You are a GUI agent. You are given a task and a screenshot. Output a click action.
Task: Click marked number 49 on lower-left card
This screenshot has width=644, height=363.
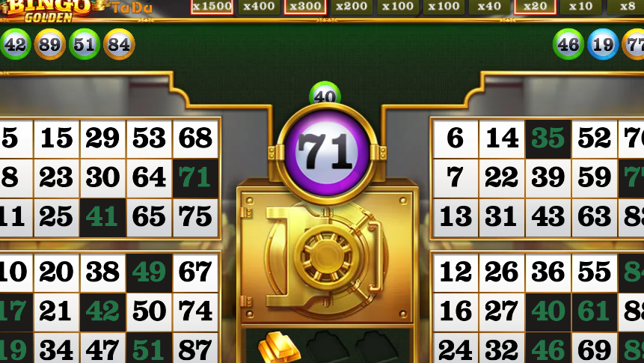coord(149,272)
